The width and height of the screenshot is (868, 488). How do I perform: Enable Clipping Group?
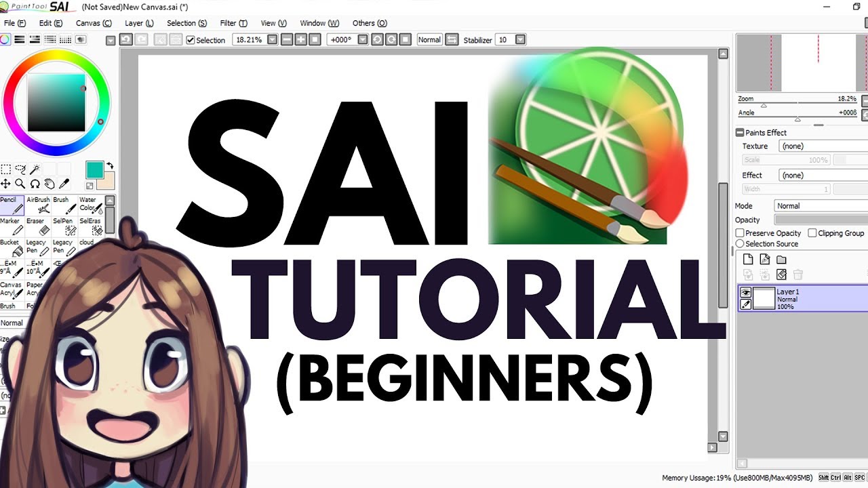[x=812, y=233]
